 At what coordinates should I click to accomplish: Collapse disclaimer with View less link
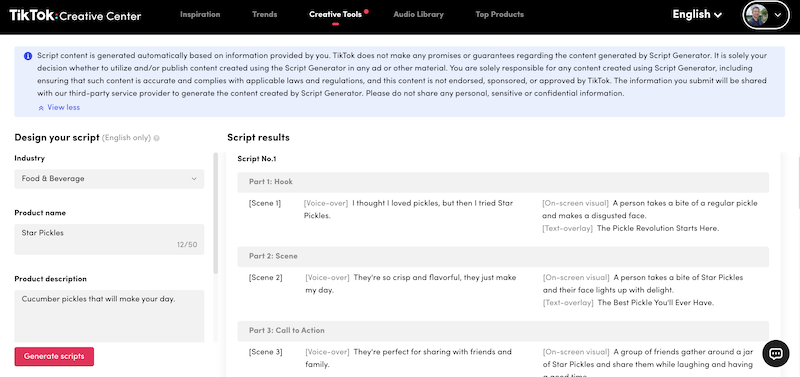(63, 108)
